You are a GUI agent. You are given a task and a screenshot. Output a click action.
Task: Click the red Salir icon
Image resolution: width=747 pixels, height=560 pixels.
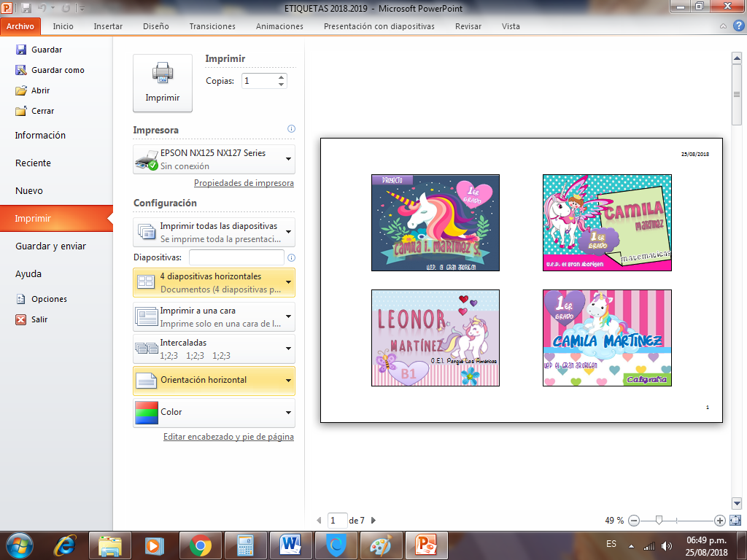pos(21,319)
